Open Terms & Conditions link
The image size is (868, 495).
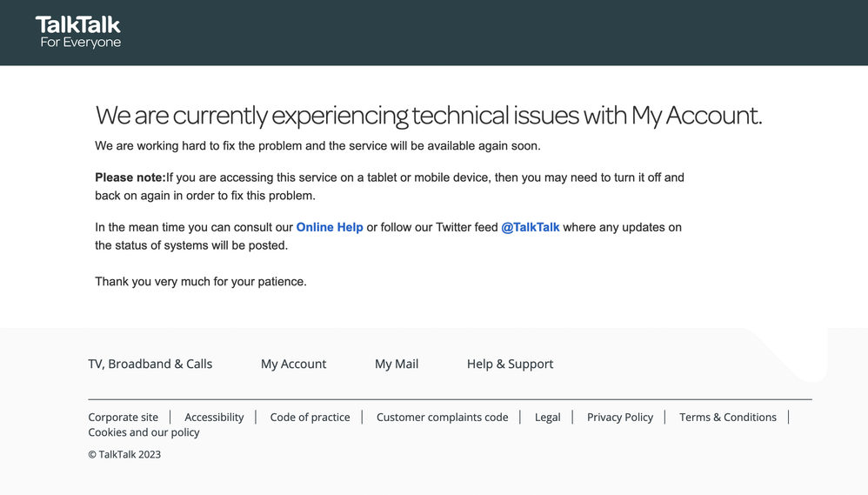coord(728,417)
